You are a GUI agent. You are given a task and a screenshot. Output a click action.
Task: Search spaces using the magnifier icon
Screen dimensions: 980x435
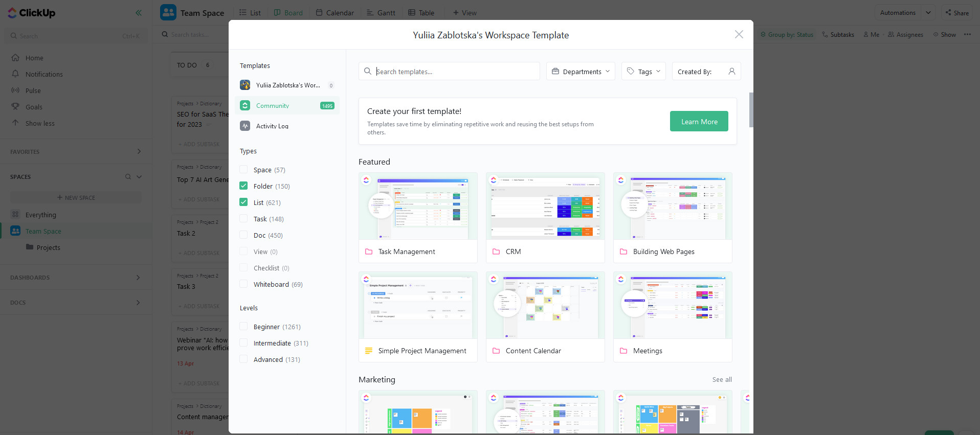(x=128, y=177)
